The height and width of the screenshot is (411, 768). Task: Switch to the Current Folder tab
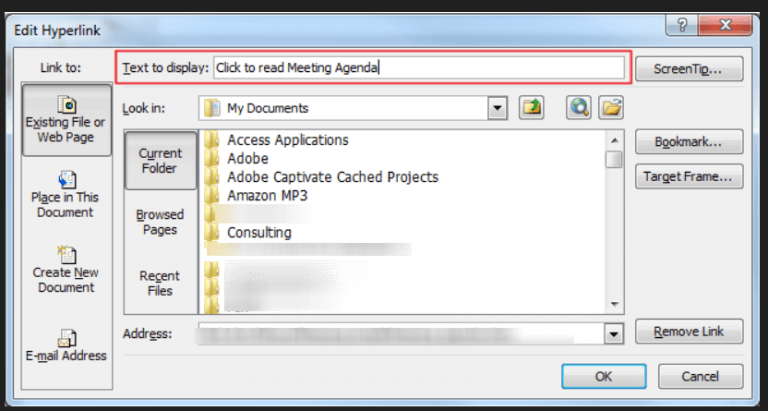(160, 161)
